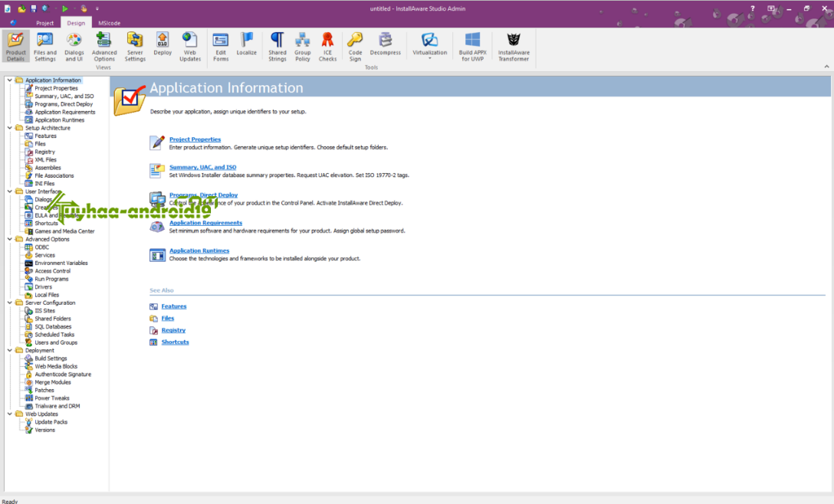Collapse the Deployment tree node
This screenshot has width=834, height=504.
click(9, 350)
